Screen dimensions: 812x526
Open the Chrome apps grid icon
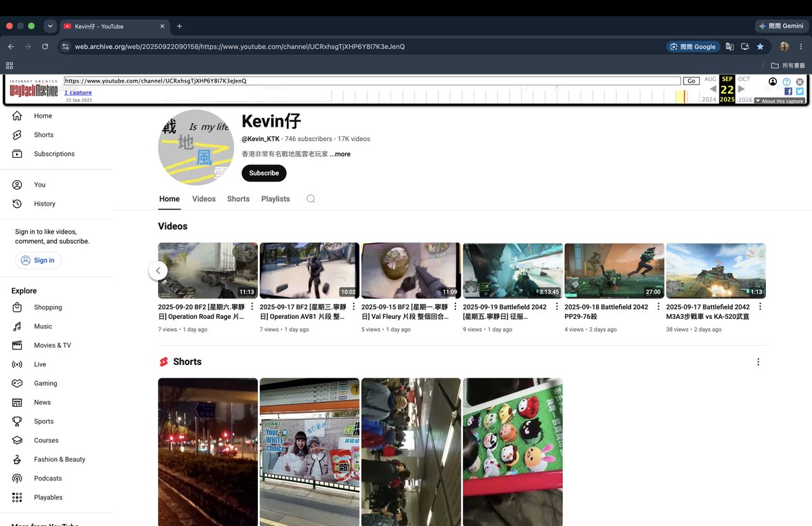tap(9, 66)
